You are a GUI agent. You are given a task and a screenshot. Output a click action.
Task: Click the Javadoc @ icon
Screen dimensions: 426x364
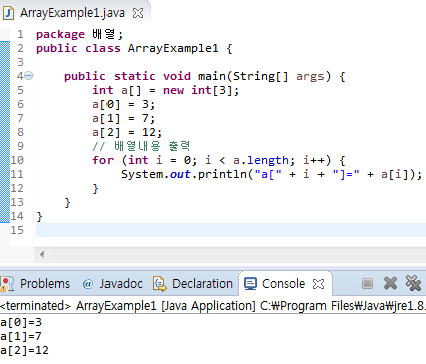[87, 284]
